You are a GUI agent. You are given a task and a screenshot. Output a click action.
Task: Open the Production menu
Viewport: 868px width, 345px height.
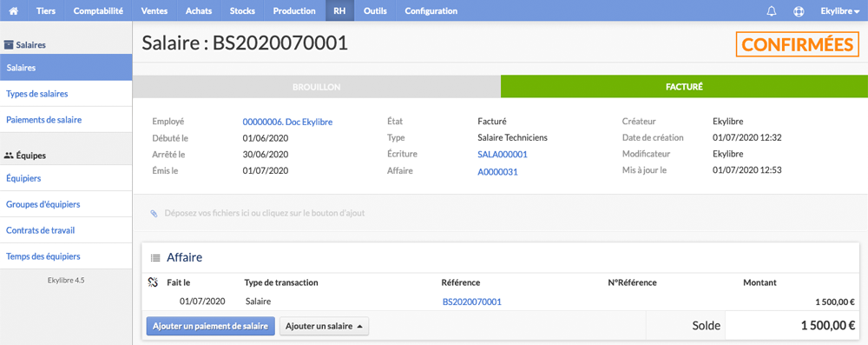coord(294,10)
